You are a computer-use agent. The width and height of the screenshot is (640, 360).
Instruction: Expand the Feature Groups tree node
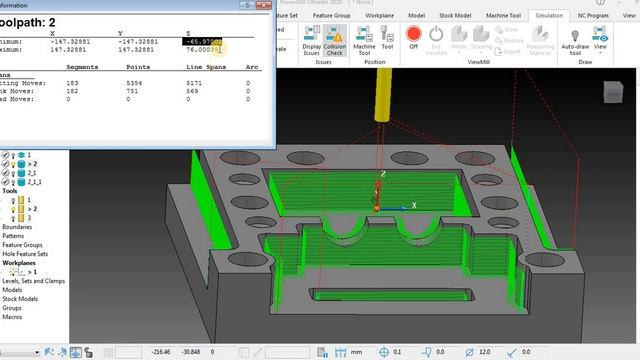[x=22, y=245]
